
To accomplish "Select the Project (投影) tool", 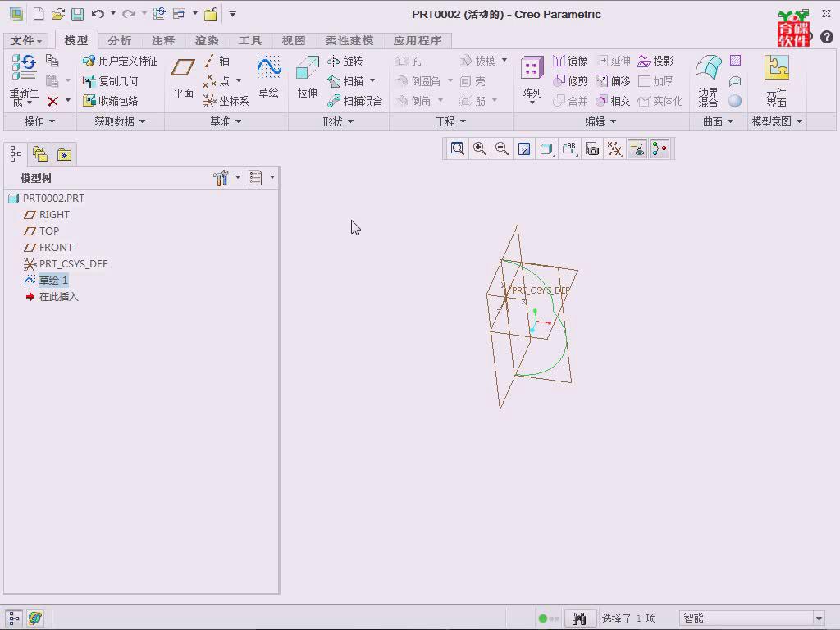I will coord(655,61).
